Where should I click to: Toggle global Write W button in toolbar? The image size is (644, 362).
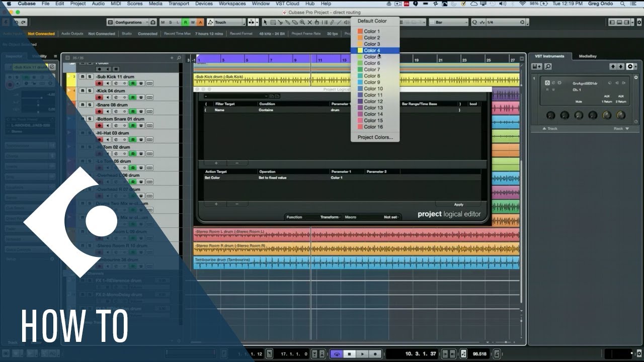[193, 22]
